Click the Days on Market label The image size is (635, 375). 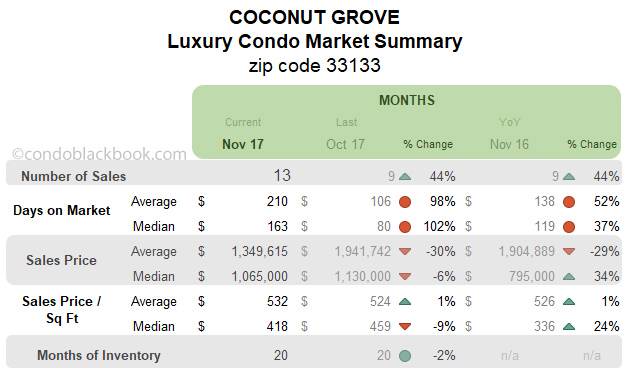(x=62, y=210)
